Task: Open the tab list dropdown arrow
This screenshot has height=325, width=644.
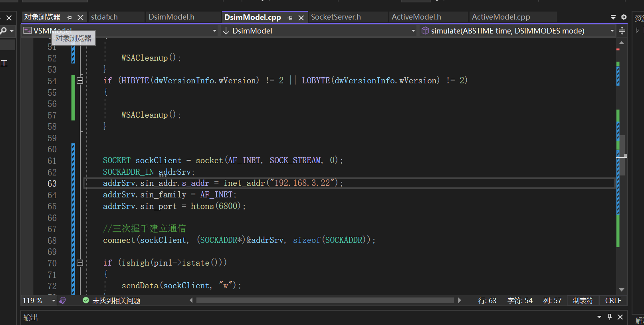Action: pyautogui.click(x=613, y=17)
